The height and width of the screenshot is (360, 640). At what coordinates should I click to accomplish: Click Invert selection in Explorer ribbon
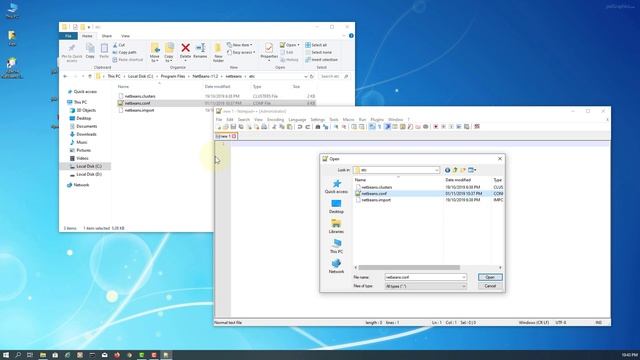click(322, 60)
